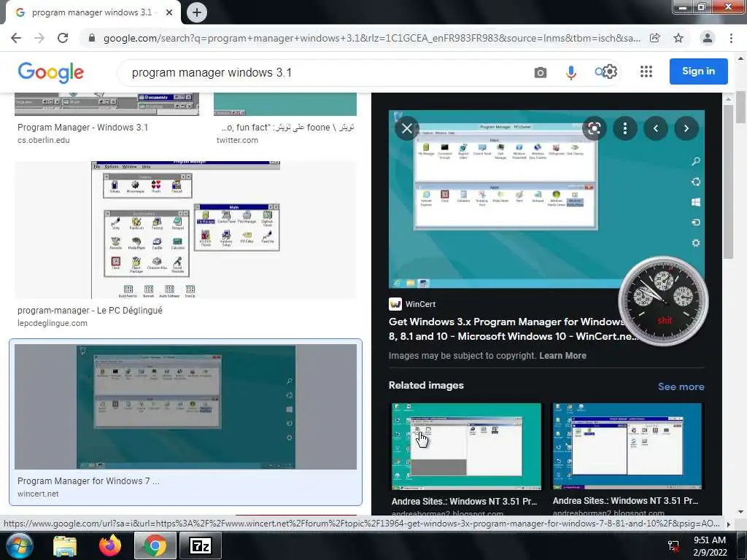This screenshot has height=560, width=747.
Task: Open the Le PC Déglingué program-manager thumbnail
Action: 185,230
